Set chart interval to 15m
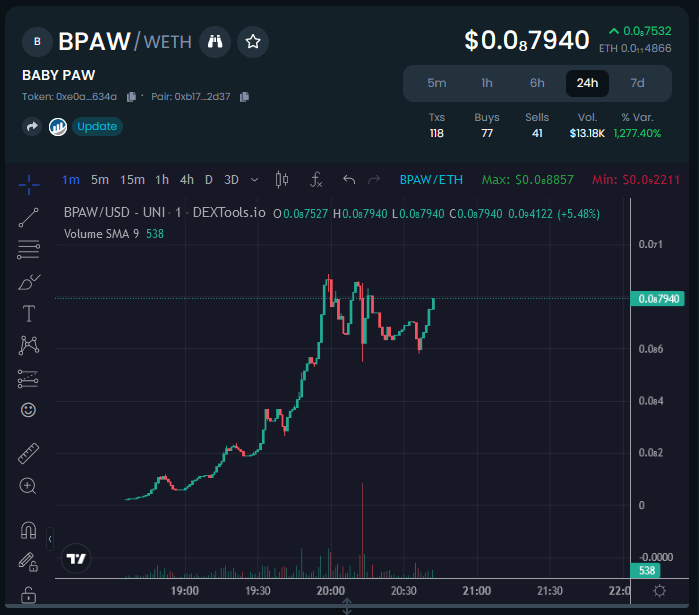The image size is (699, 615). pos(132,180)
